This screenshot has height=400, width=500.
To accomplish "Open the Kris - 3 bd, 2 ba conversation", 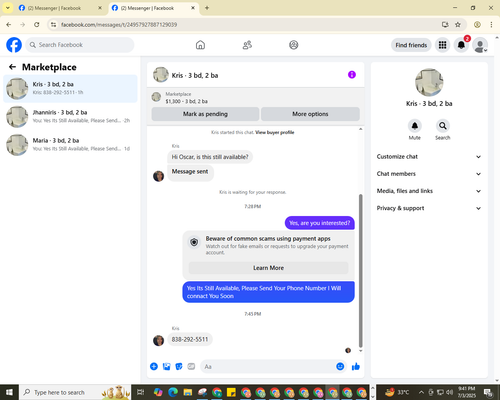I will coord(70,89).
